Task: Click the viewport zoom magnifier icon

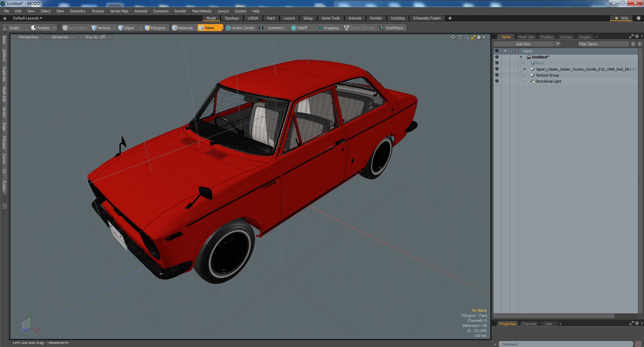Action: pyautogui.click(x=467, y=37)
